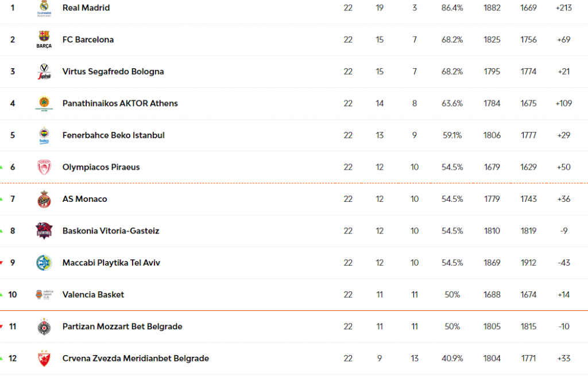Click the Maccabi Tel Aviv star logo

pos(44,263)
